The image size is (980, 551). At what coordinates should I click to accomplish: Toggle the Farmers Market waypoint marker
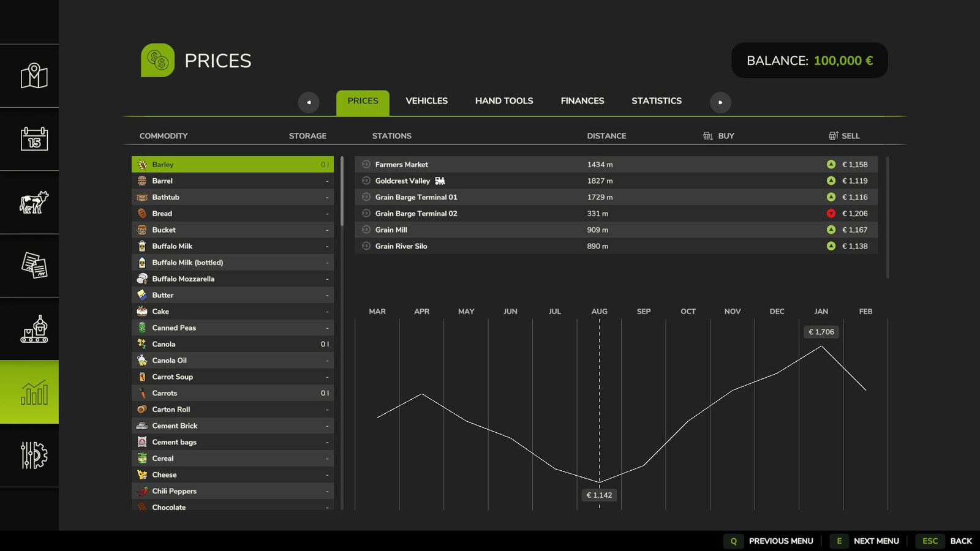coord(366,165)
